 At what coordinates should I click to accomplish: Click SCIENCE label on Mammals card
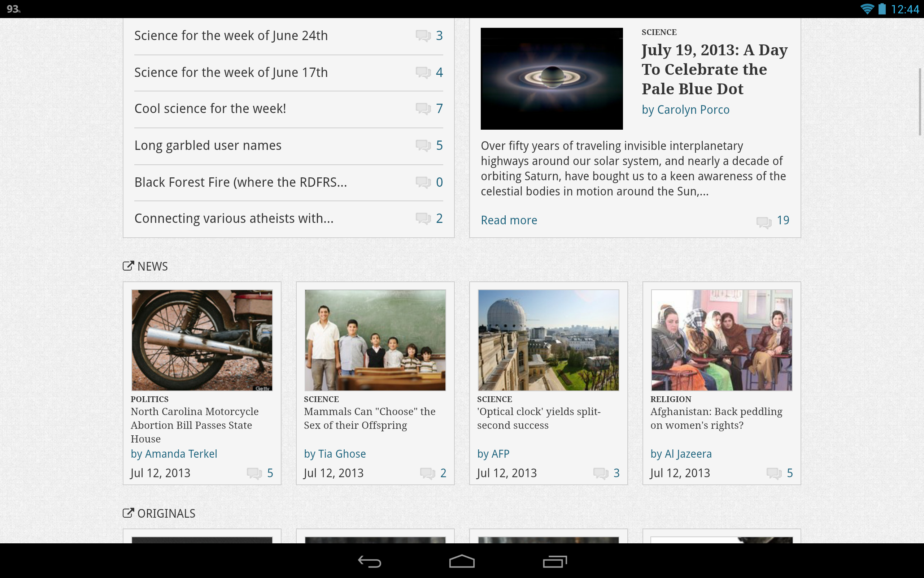(321, 399)
